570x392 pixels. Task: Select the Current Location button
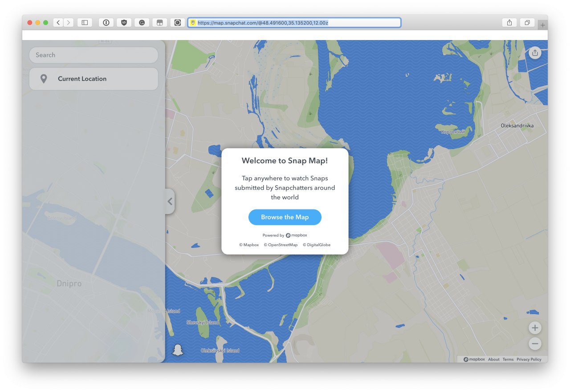(x=94, y=79)
